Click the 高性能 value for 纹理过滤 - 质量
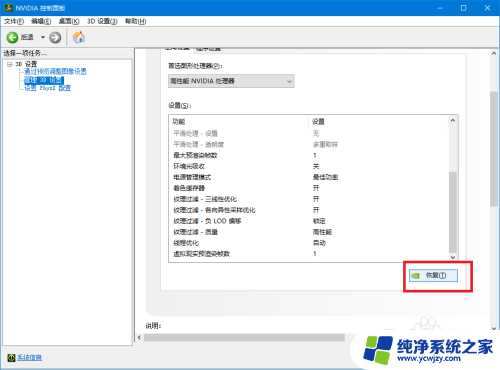 pyautogui.click(x=322, y=232)
